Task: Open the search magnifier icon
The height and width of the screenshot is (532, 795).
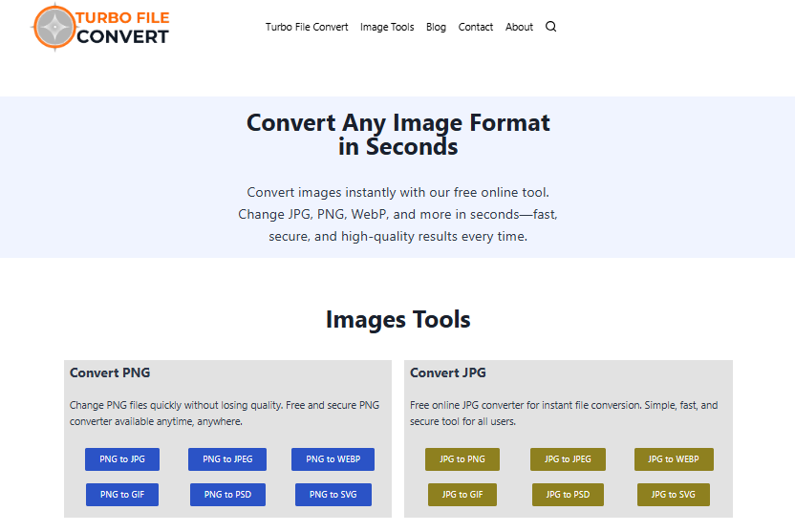Action: coord(550,27)
